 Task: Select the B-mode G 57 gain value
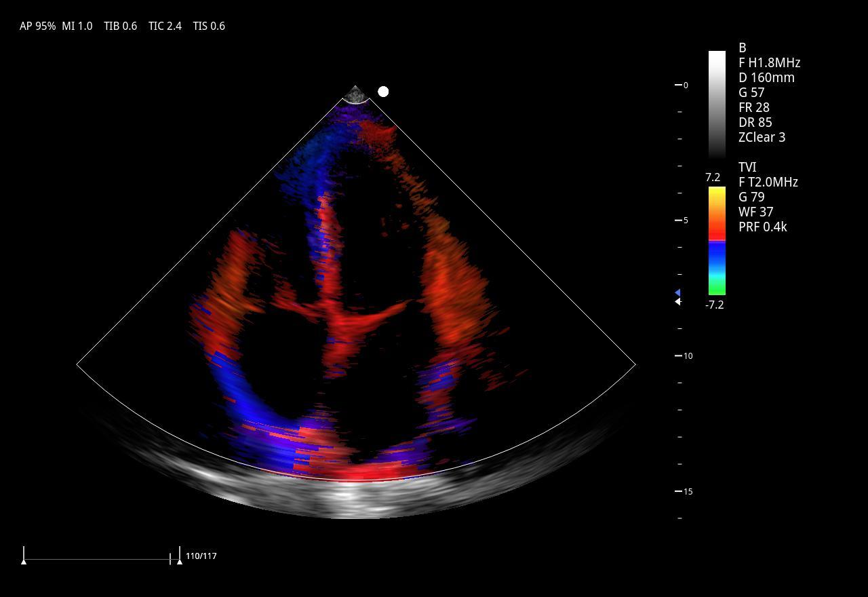click(x=751, y=93)
